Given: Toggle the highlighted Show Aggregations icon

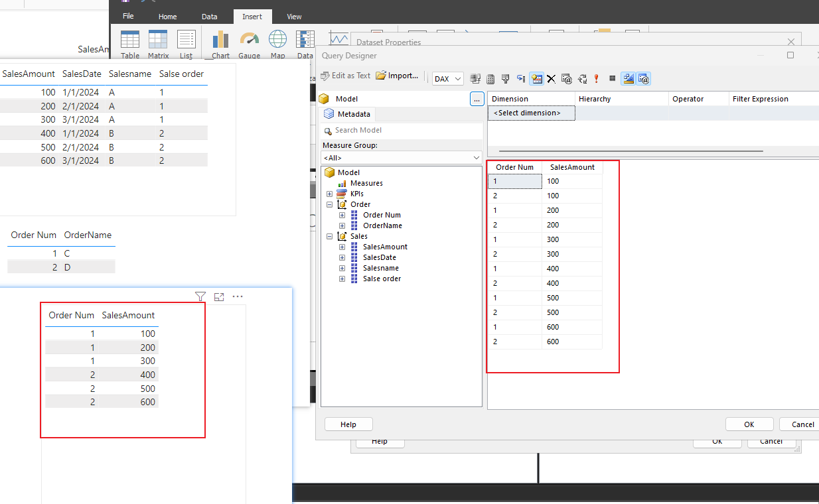Looking at the screenshot, I should (536, 78).
